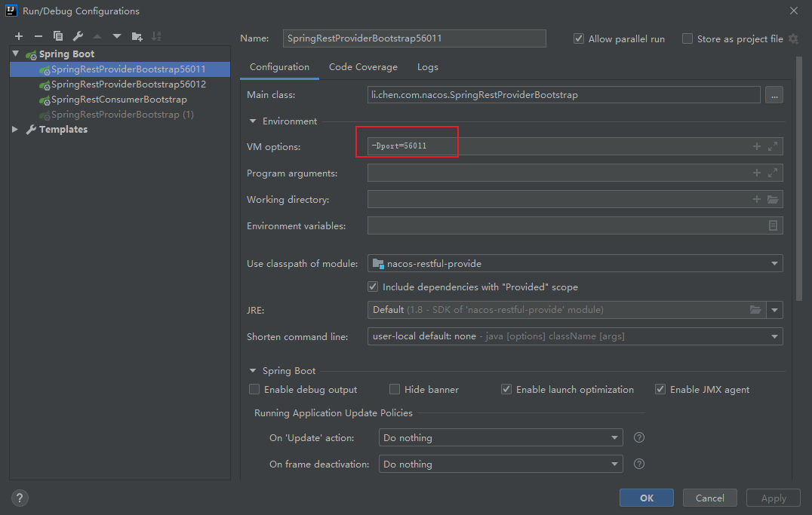Open the settings gear beside Store as project file

pyautogui.click(x=793, y=38)
